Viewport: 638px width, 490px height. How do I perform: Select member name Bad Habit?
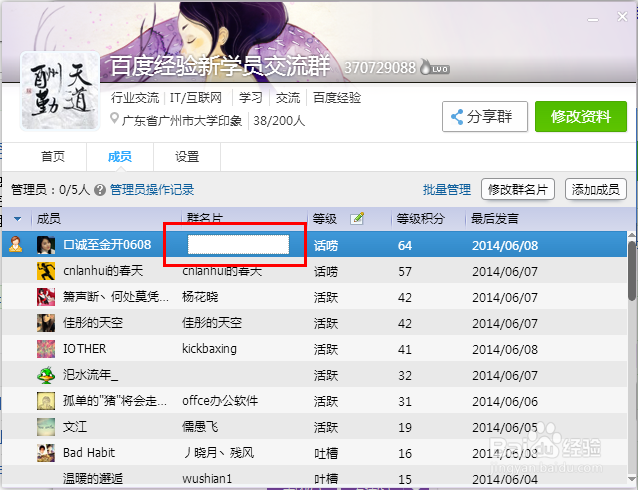[x=89, y=453]
